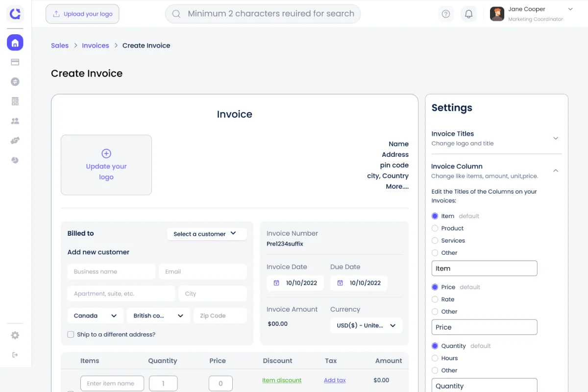This screenshot has width=588, height=392.
Task: Go to Invoices breadcrumb
Action: (x=96, y=46)
